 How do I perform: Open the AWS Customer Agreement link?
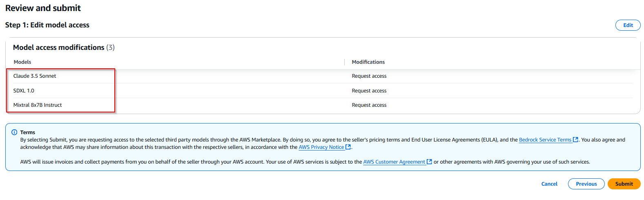click(394, 162)
